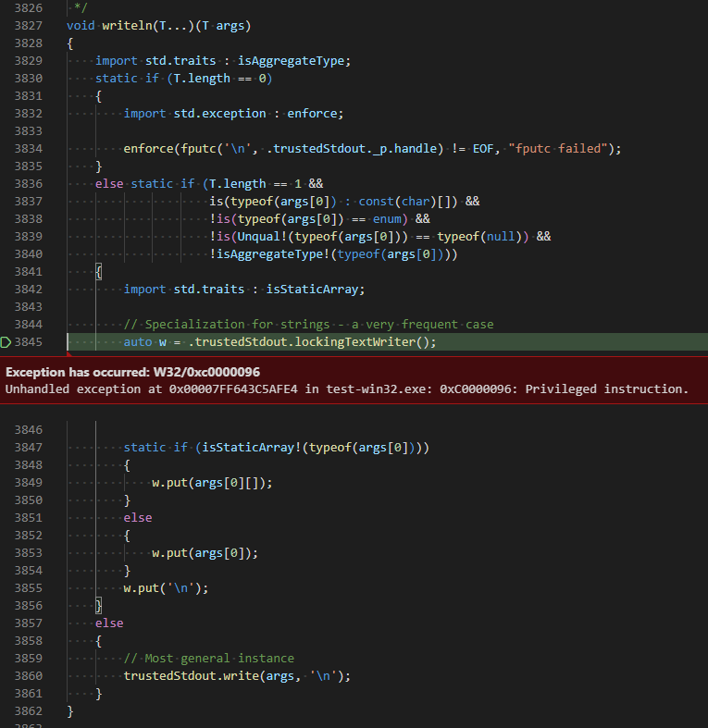
Task: Click 'static if' on line 3847
Action: coord(155,448)
